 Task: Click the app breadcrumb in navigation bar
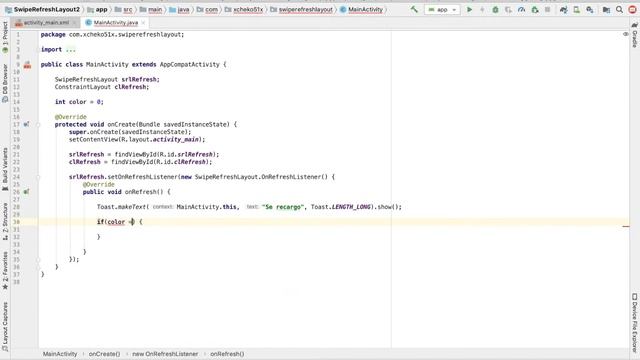tap(97, 9)
